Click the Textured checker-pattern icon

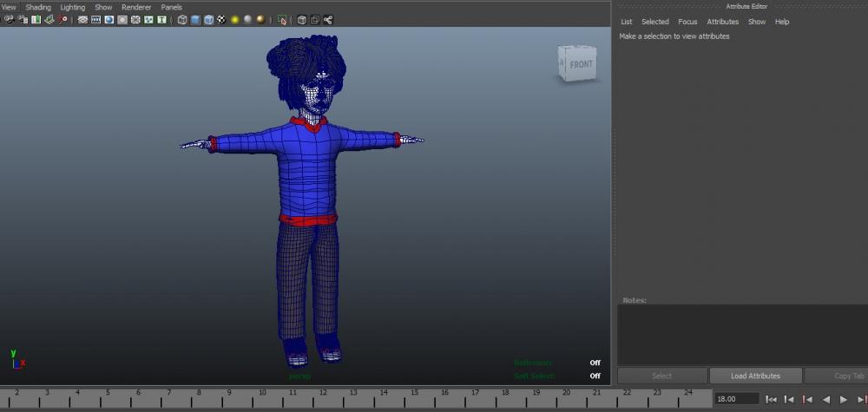click(221, 19)
